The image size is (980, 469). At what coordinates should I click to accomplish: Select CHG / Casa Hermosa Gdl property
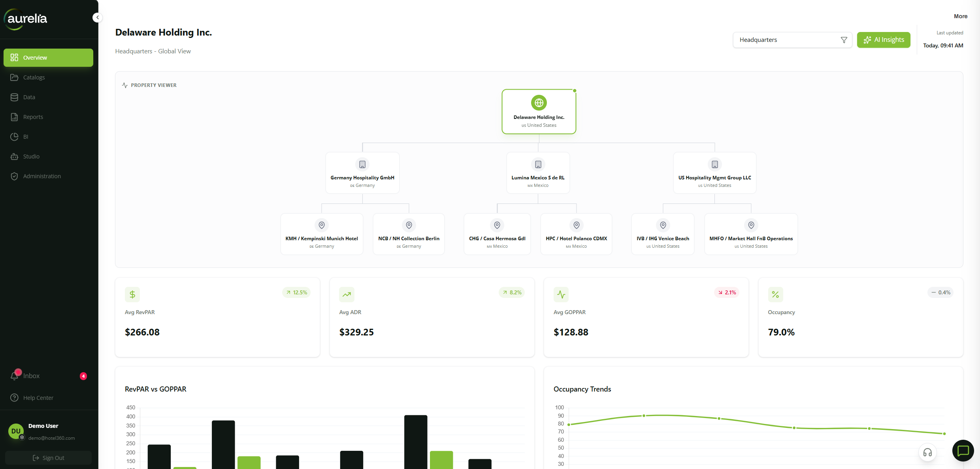(497, 234)
